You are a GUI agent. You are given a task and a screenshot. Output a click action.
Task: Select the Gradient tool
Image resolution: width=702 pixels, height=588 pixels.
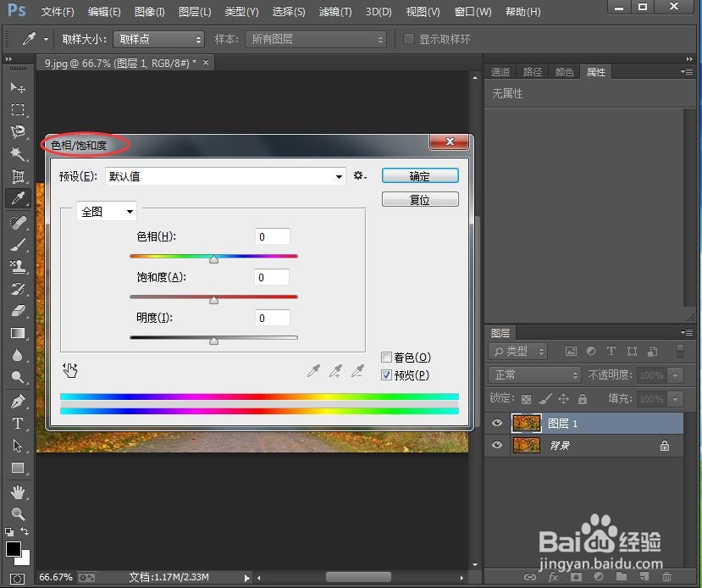(18, 333)
